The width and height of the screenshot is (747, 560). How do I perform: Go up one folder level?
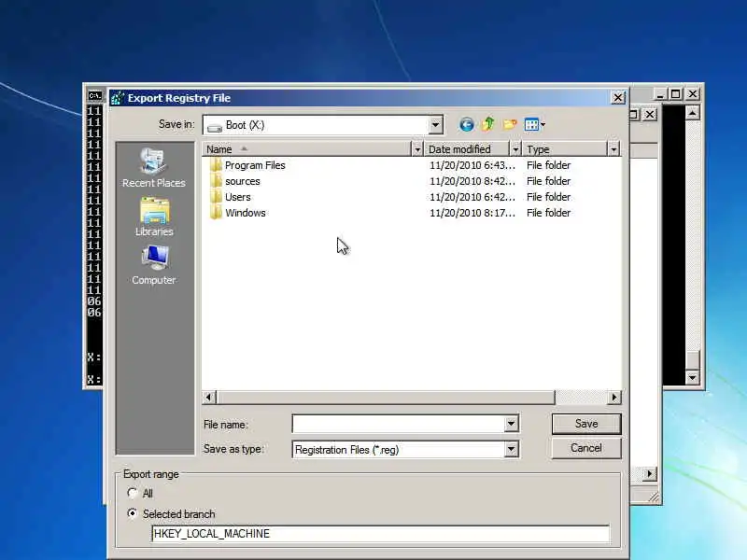[x=487, y=124]
